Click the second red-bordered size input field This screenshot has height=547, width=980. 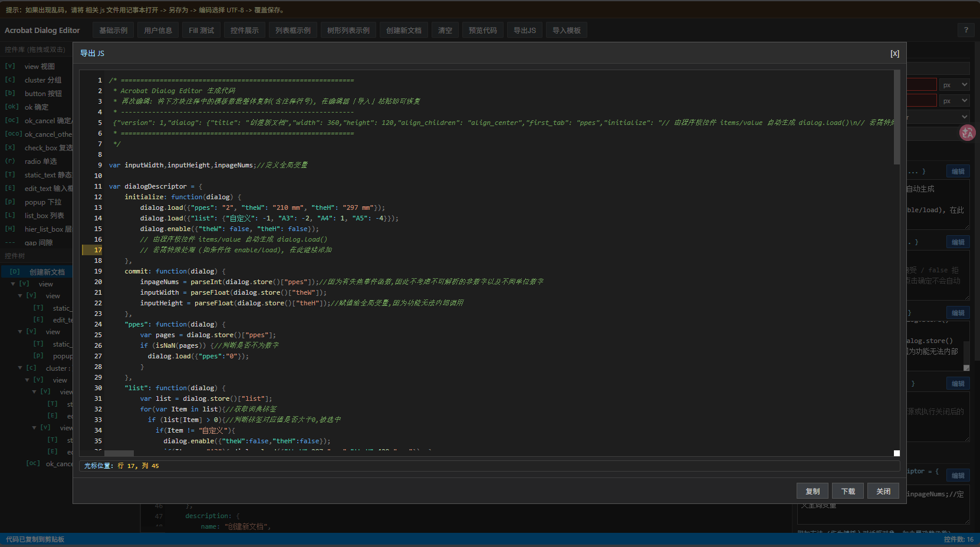pos(922,101)
